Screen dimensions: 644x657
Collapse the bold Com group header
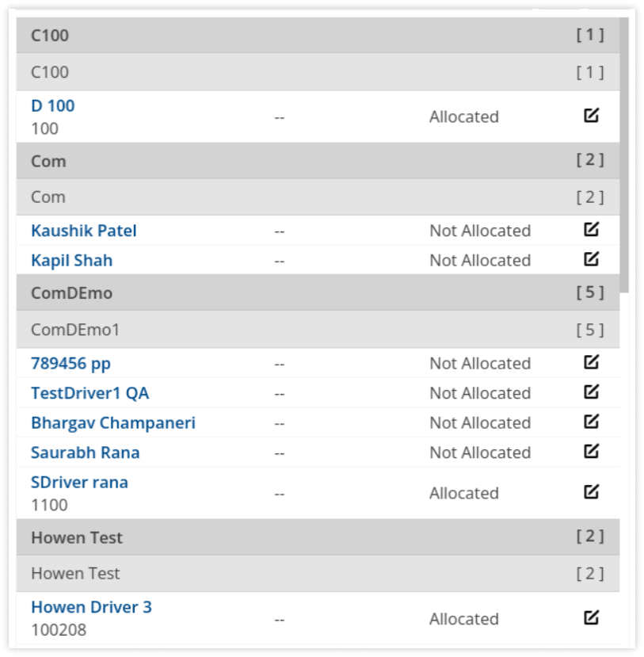coord(318,161)
